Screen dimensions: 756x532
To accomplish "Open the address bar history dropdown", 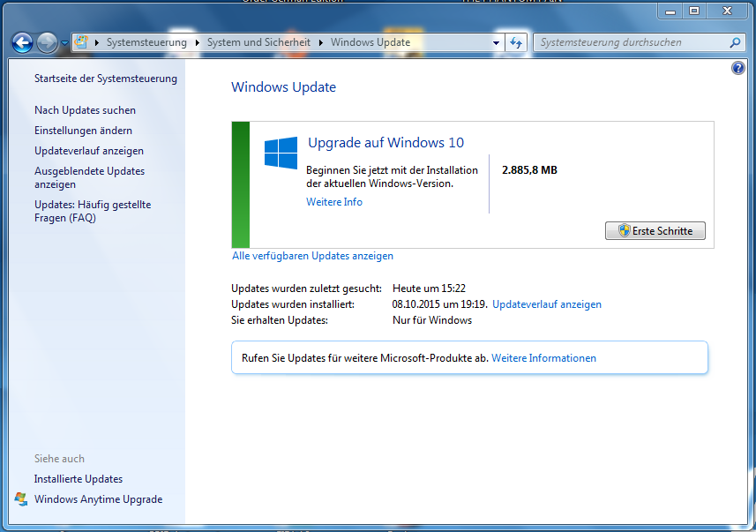I will [496, 43].
